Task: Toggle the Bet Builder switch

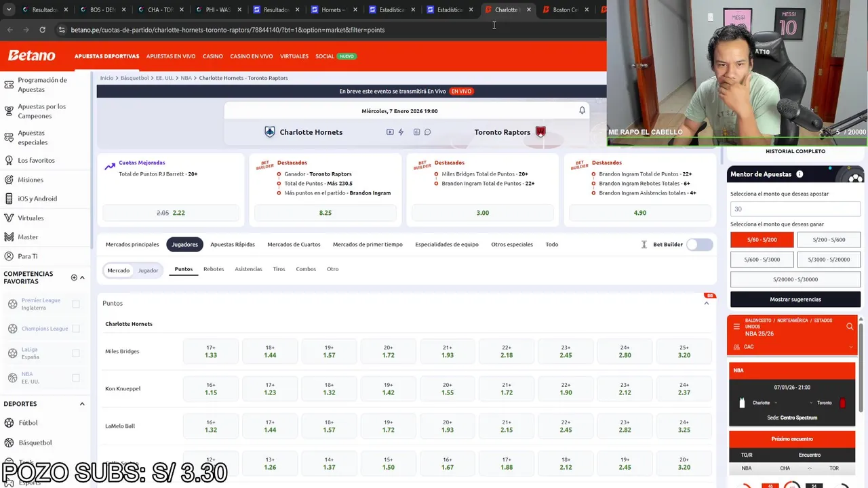Action: (699, 245)
